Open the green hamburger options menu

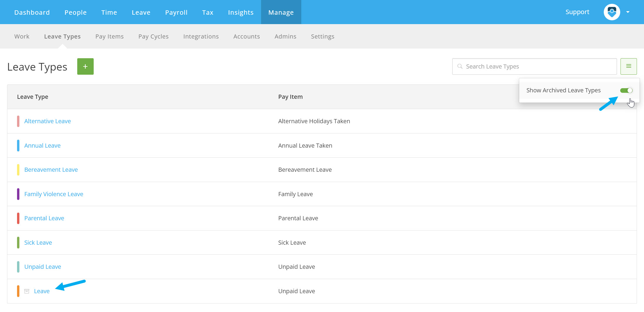[x=628, y=66]
